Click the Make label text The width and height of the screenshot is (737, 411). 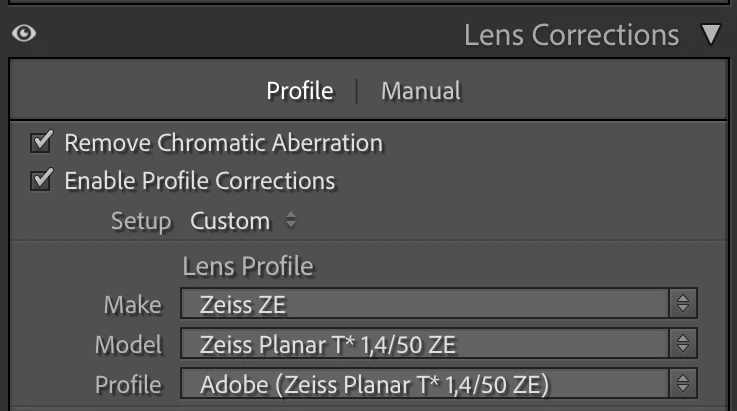coord(133,305)
